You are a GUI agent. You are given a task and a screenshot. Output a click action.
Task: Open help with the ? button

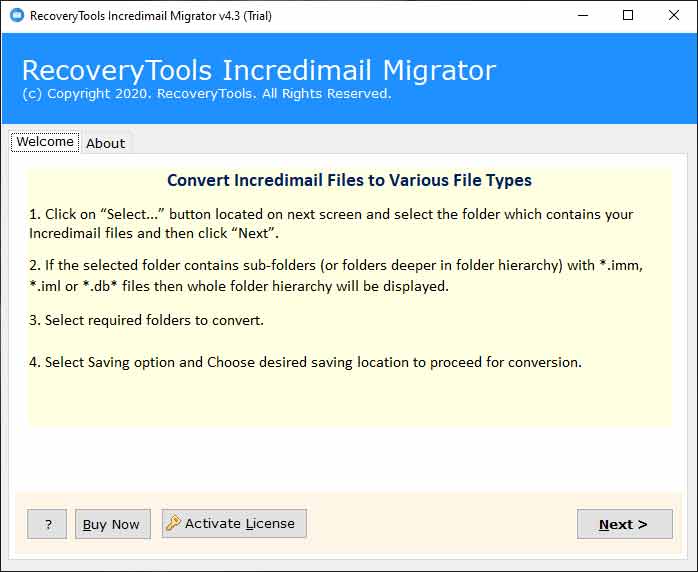[x=47, y=524]
